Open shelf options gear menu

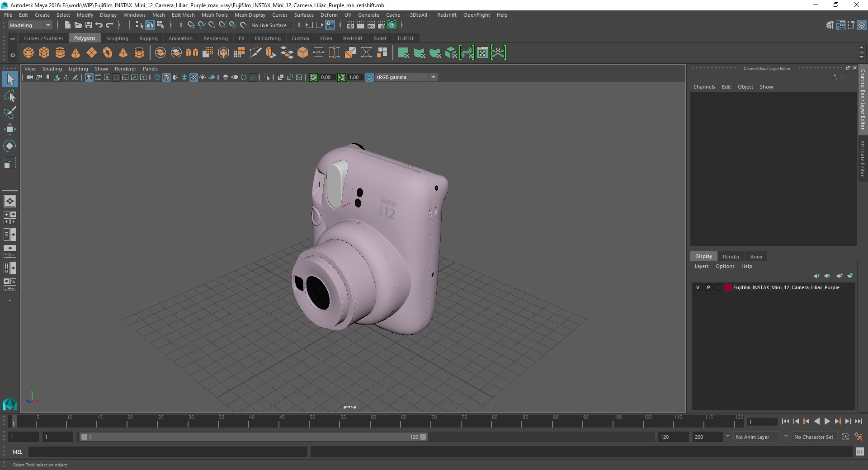pyautogui.click(x=13, y=55)
